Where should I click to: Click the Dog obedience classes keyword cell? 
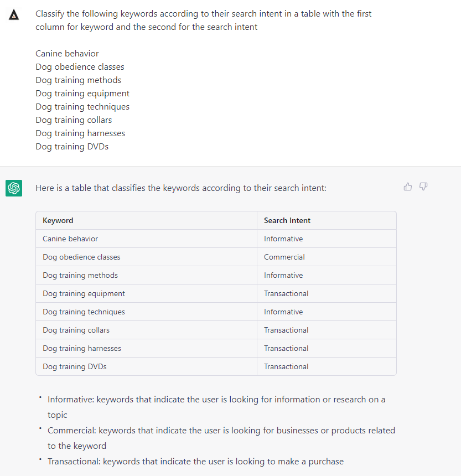[x=81, y=257]
